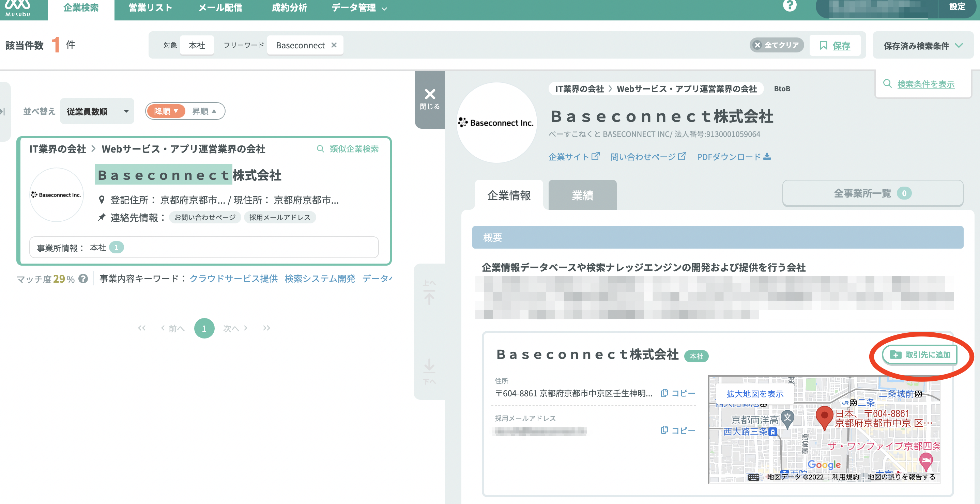Select ascending sort order 昇順
980x504 pixels.
tap(204, 111)
